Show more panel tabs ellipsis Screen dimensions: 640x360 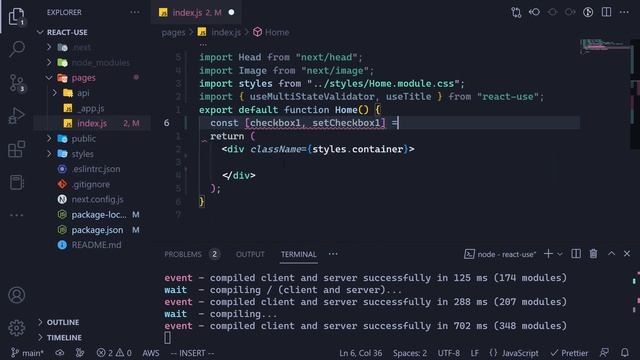pyautogui.click(x=333, y=254)
